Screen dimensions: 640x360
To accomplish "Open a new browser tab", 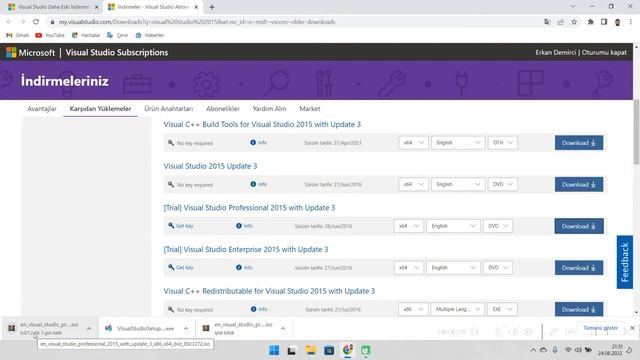I will coord(212,7).
